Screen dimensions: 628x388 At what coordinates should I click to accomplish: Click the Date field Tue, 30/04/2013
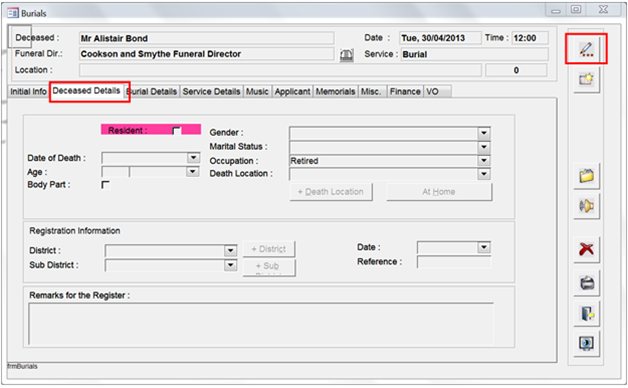click(x=440, y=38)
